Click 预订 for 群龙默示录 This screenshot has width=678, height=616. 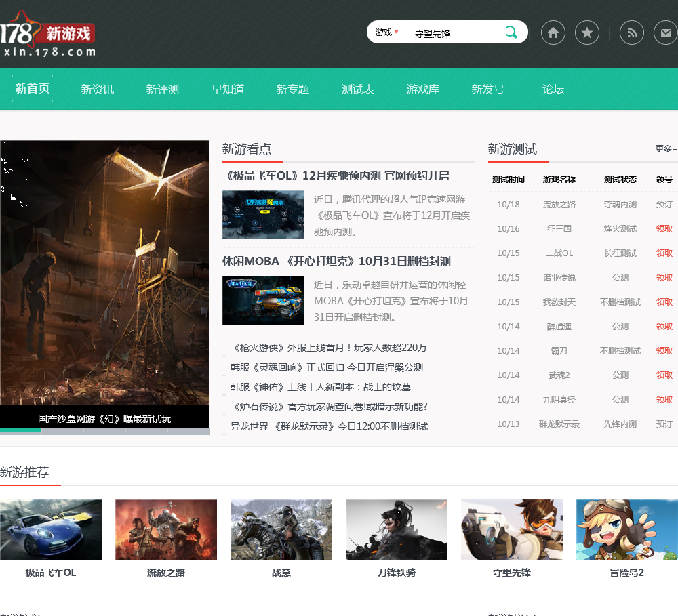664,424
